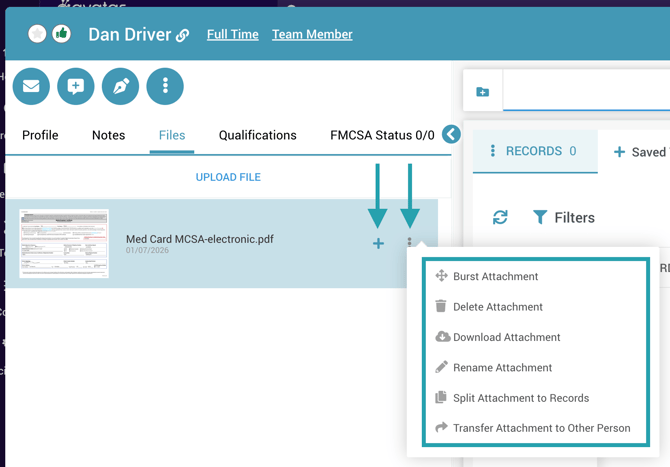Viewport: 670px width, 467px height.
Task: Open the three-dot menu on Med Card file
Action: pos(410,243)
